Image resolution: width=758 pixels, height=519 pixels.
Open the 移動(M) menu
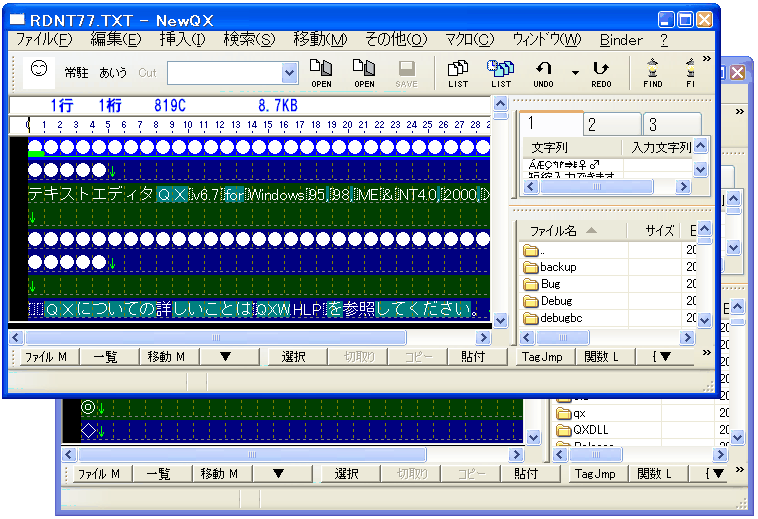(320, 40)
